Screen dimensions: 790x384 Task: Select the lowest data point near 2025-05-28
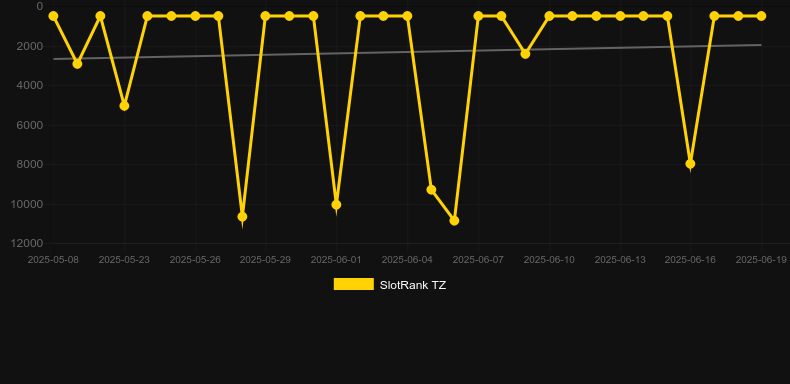click(x=242, y=217)
